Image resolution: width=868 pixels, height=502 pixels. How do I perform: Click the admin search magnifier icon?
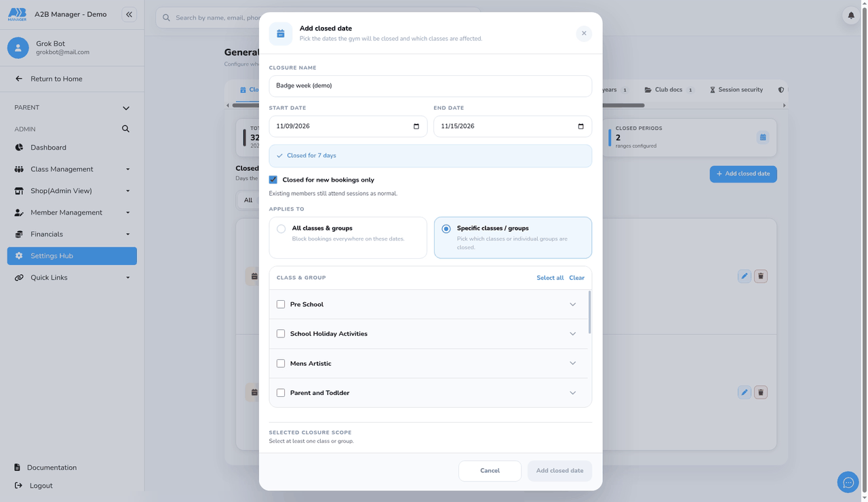(125, 129)
